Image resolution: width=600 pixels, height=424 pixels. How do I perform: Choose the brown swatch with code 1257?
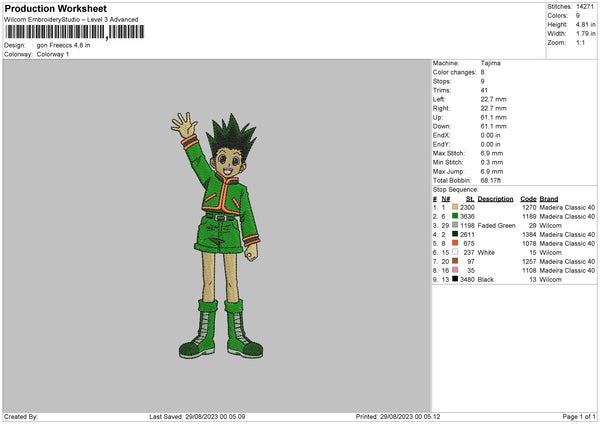pos(455,261)
